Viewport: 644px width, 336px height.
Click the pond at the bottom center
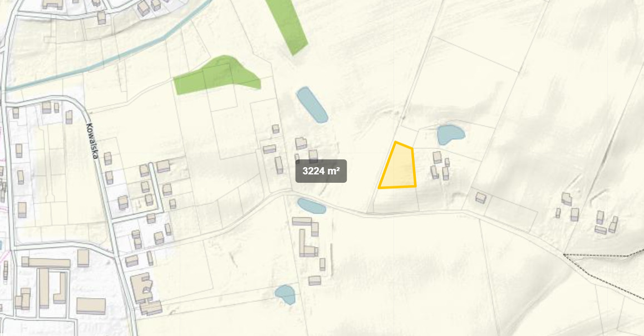tap(285, 294)
